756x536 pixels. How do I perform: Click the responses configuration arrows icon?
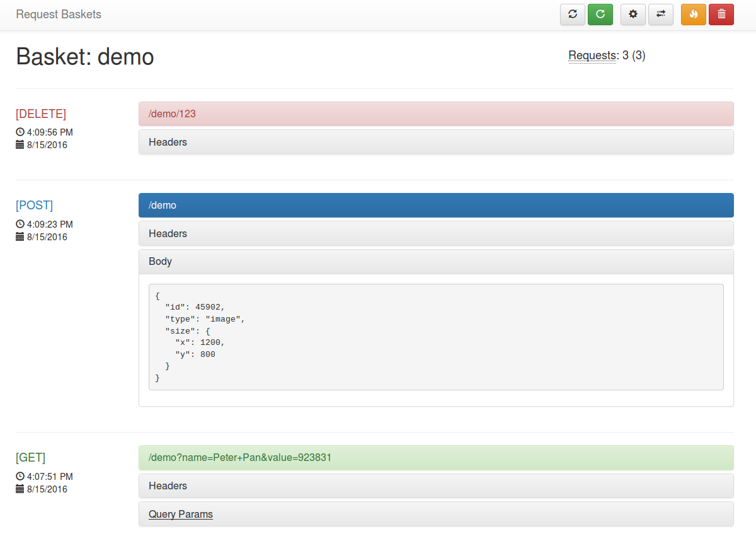pos(661,14)
